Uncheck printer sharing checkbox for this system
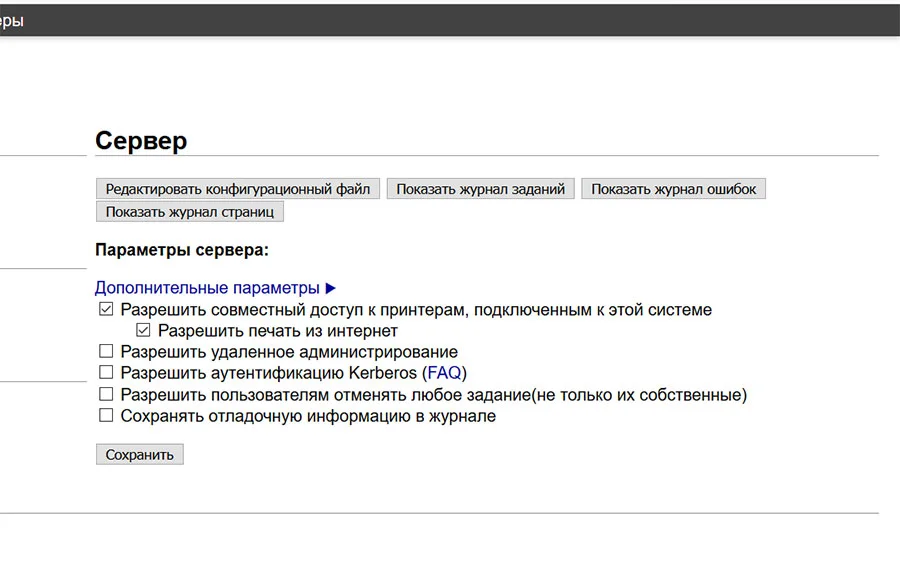Viewport: 900px width, 587px height. [106, 309]
